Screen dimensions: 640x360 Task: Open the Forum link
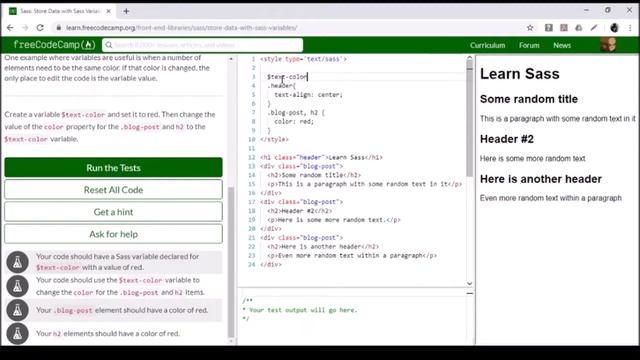pyautogui.click(x=529, y=45)
